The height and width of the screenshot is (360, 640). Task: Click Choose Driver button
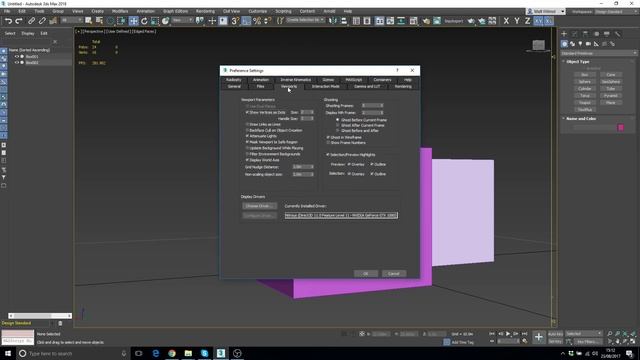point(259,206)
